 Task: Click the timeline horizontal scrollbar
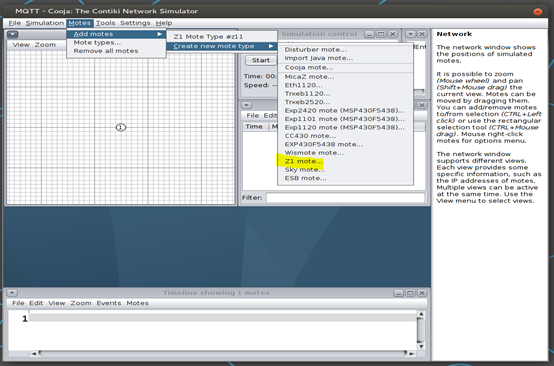(x=223, y=353)
